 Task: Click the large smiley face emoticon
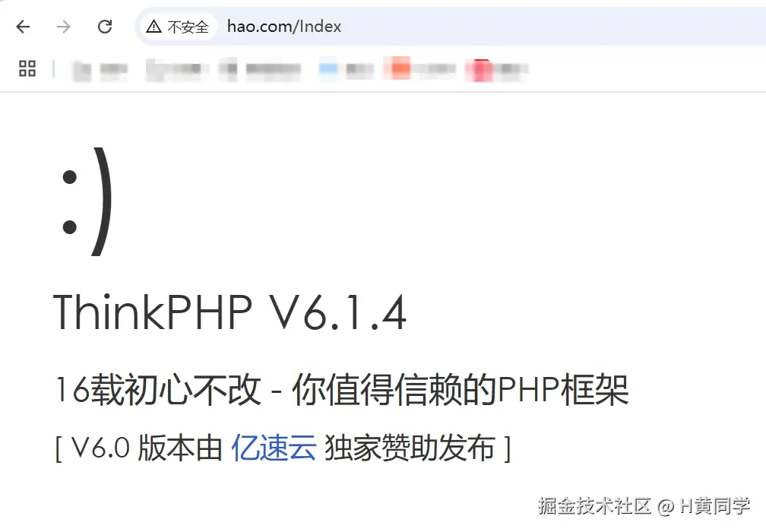click(87, 201)
